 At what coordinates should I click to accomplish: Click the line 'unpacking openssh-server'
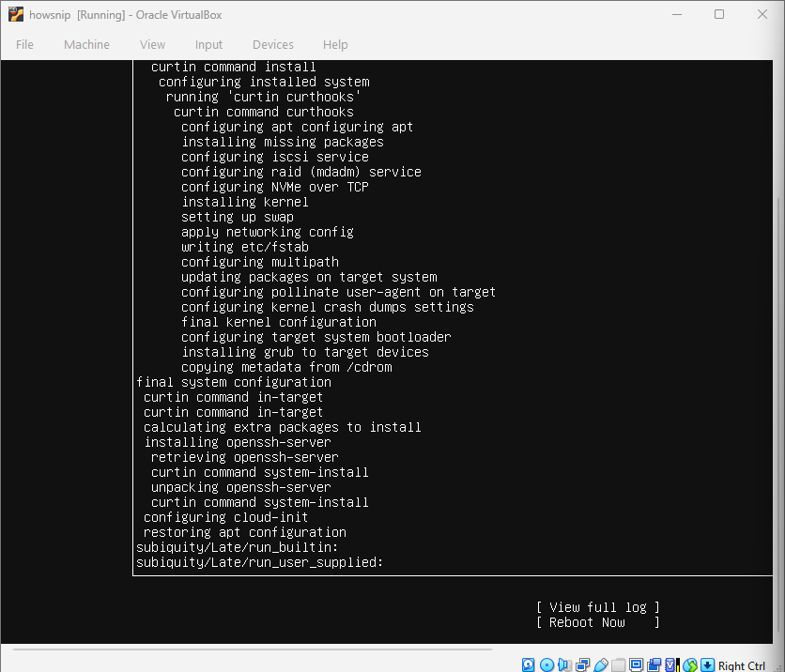[240, 487]
